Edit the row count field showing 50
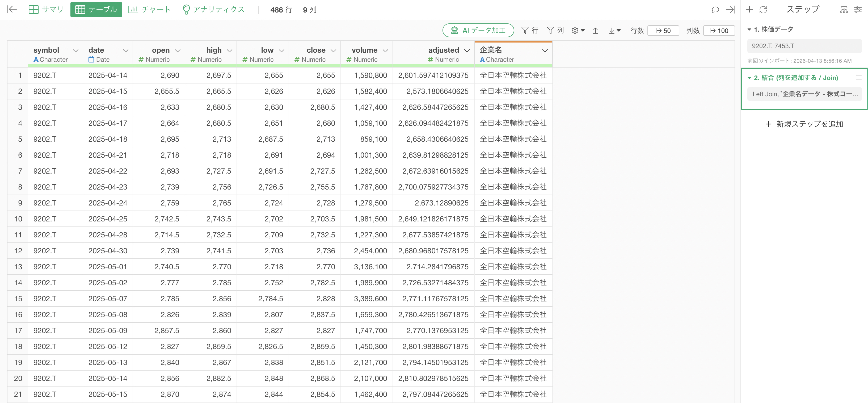 point(663,31)
